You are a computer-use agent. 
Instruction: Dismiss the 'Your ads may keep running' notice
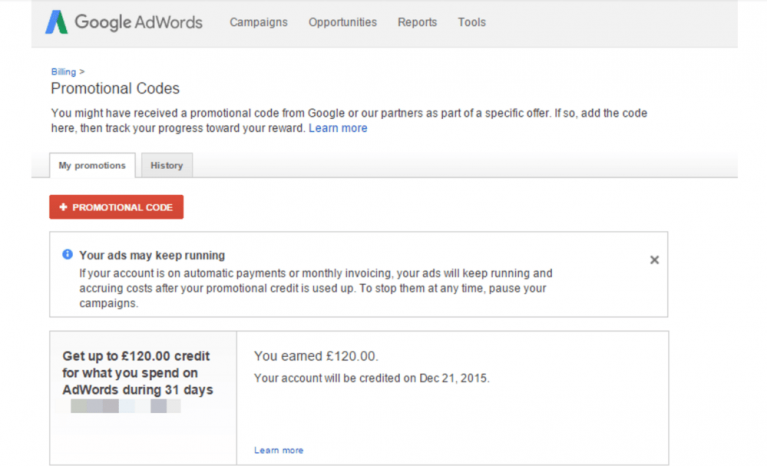654,260
